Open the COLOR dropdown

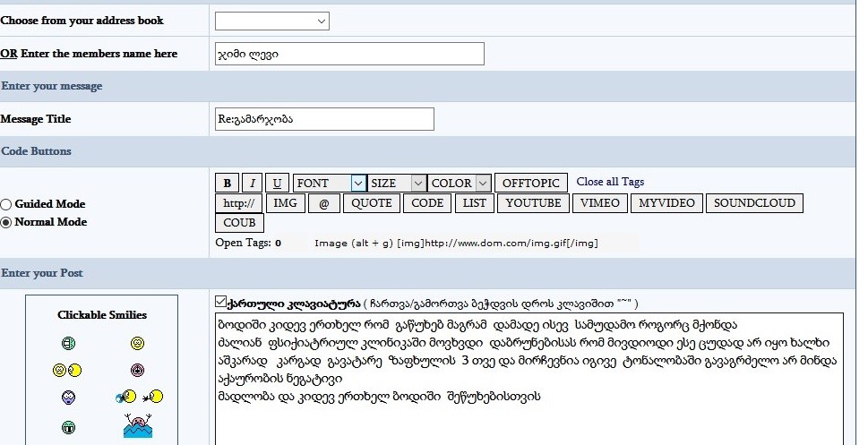459,184
